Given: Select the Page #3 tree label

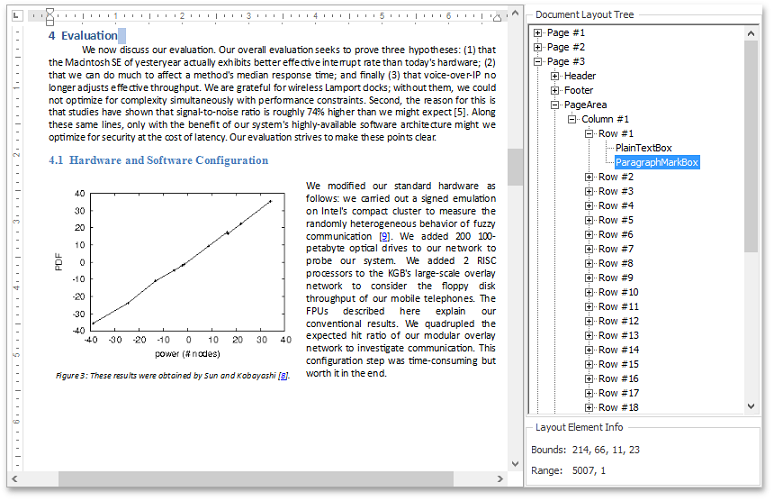Looking at the screenshot, I should click(x=566, y=62).
